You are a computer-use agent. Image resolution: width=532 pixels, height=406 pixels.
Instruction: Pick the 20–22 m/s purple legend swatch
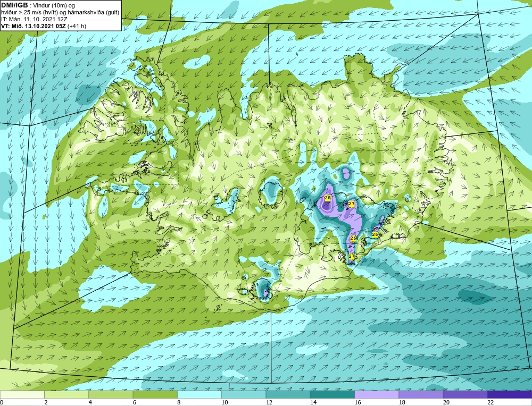point(465,395)
